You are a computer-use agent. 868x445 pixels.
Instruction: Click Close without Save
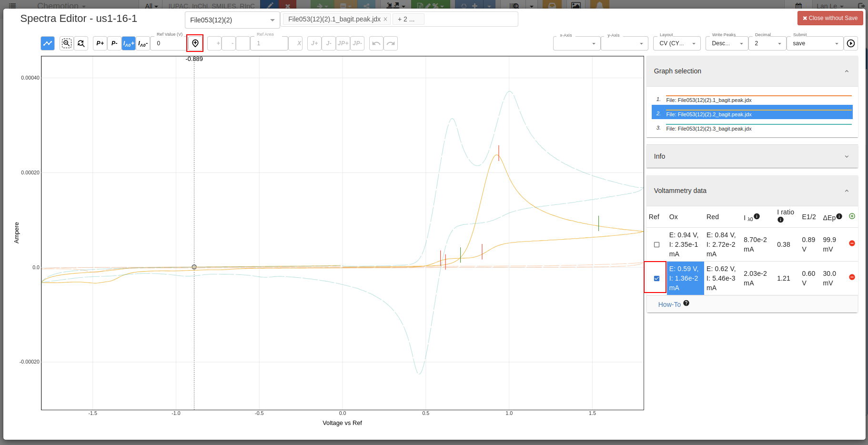click(830, 18)
